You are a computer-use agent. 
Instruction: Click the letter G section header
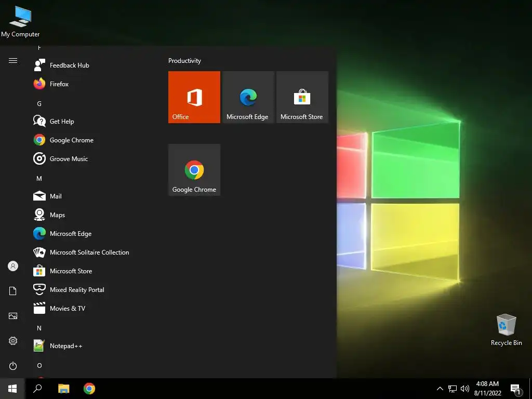[x=39, y=103]
